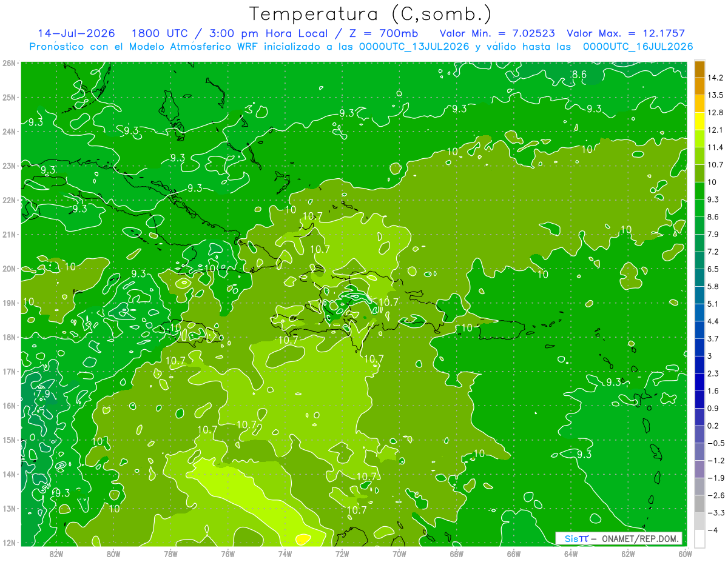Click the colorbar label "0.2"
Image resolution: width=728 pixels, height=562 pixels.
713,426
